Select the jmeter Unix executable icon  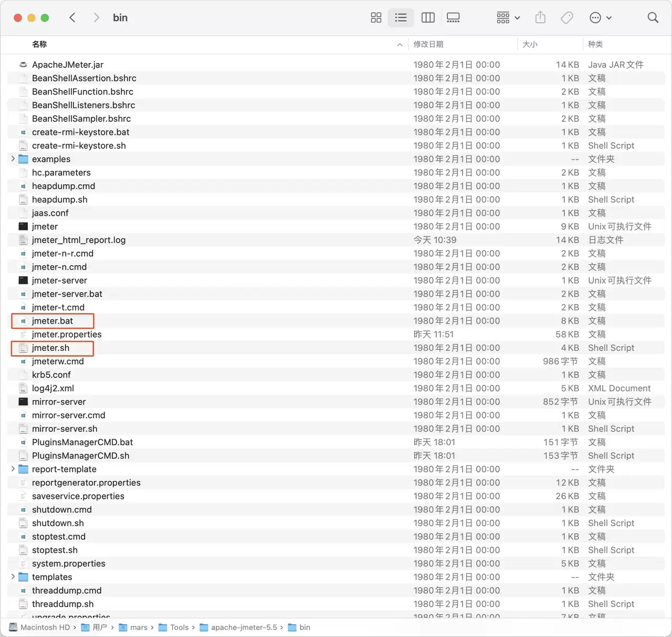(23, 226)
